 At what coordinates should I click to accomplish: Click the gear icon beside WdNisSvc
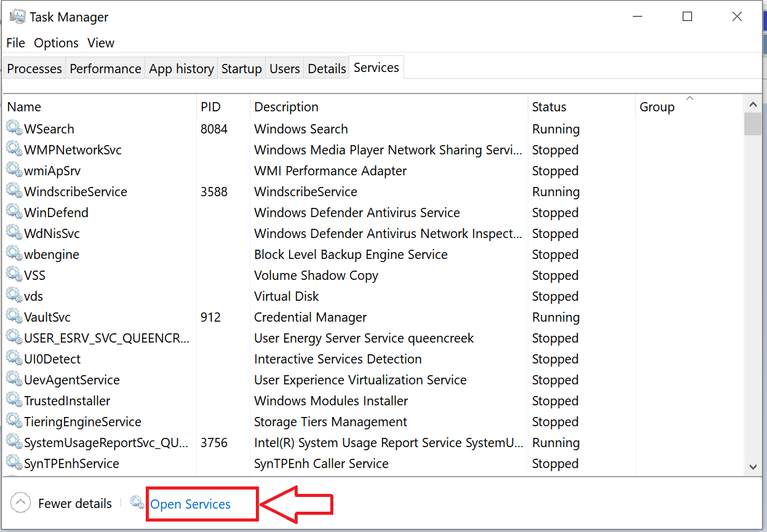pos(14,232)
